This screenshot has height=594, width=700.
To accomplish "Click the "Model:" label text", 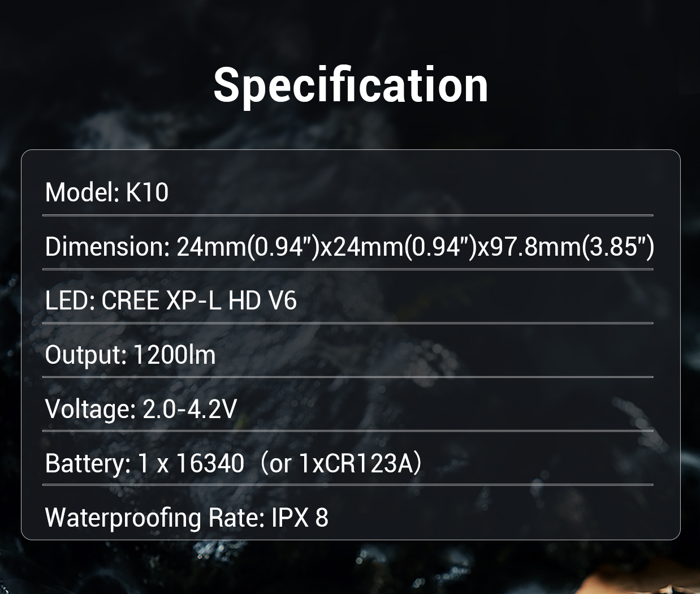I will pos(82,192).
